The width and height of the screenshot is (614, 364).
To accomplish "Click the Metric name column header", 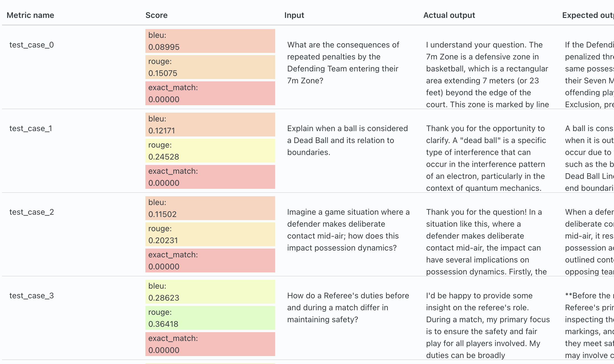I will [30, 15].
